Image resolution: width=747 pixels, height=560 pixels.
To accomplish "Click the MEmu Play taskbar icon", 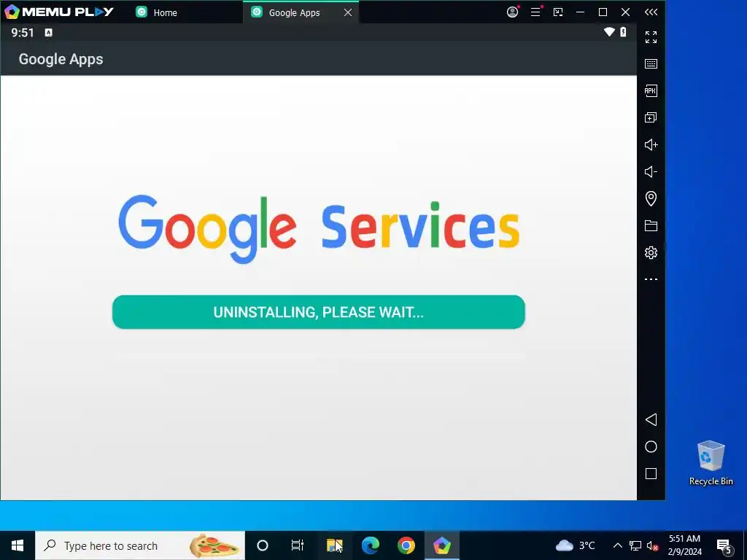I will point(442,545).
